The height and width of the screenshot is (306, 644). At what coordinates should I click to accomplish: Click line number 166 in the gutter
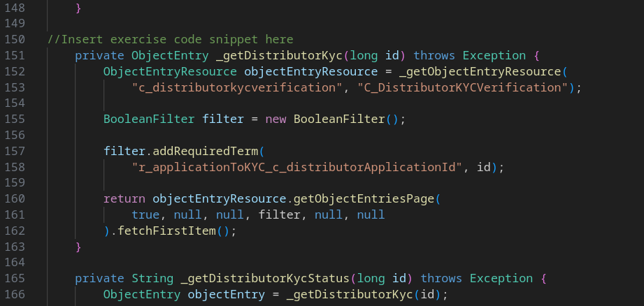(15, 294)
